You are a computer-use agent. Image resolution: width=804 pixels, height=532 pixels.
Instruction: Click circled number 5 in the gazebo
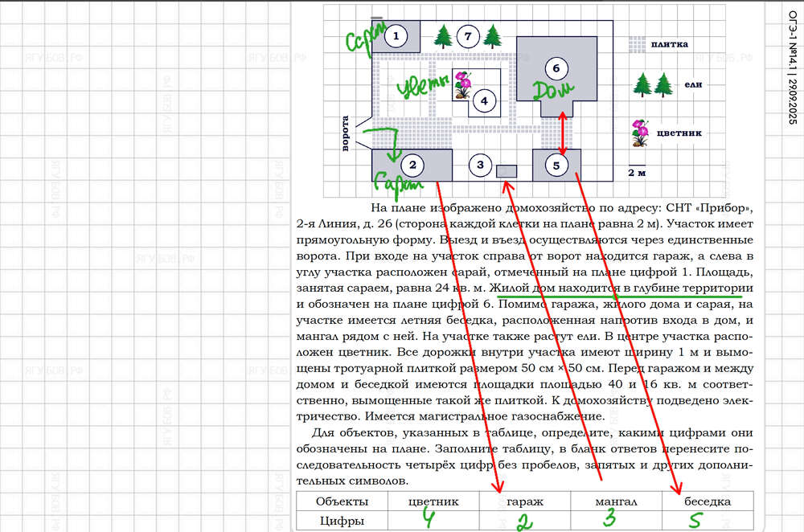tap(556, 165)
